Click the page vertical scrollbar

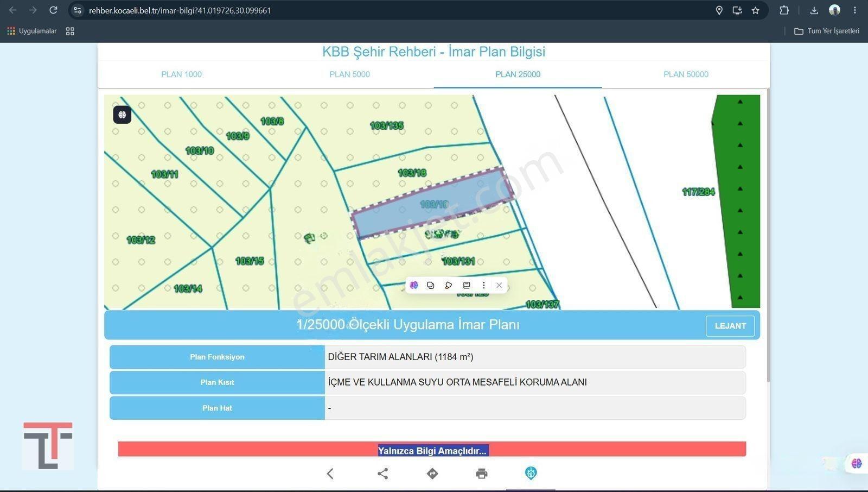click(768, 235)
